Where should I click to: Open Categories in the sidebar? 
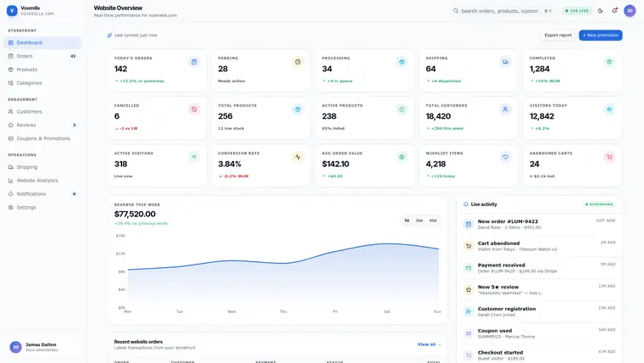click(x=42, y=83)
